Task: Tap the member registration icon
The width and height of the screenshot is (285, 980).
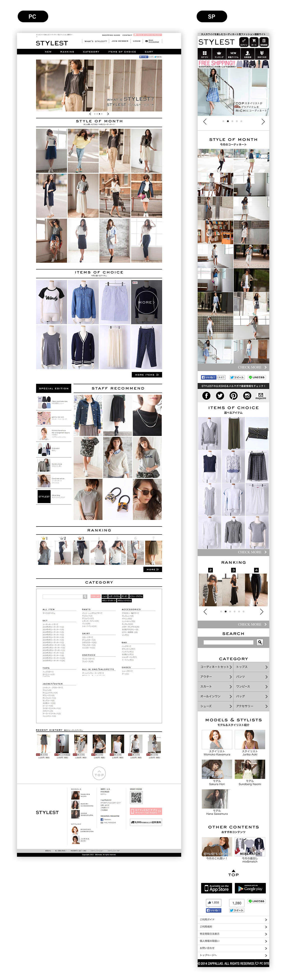Action: pyautogui.click(x=248, y=54)
